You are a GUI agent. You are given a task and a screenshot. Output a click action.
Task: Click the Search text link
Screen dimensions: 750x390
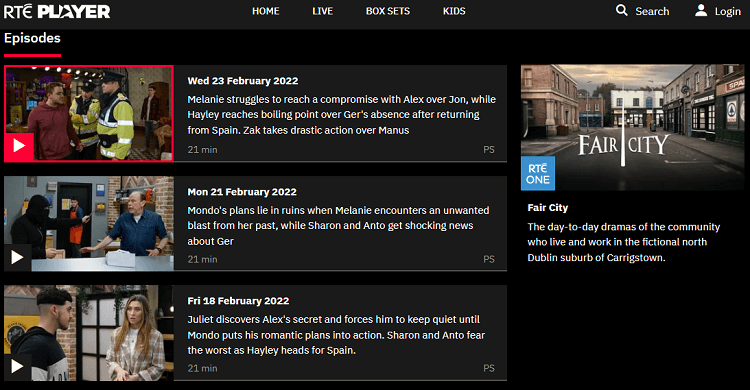pyautogui.click(x=652, y=11)
